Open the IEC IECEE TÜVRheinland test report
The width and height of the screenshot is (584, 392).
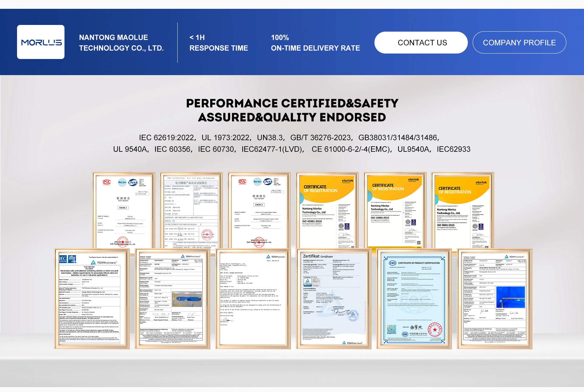[92, 299]
